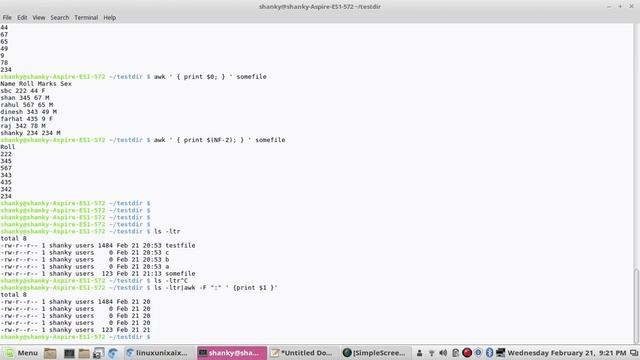The width and height of the screenshot is (640, 360).
Task: Click the display monitor tray icon
Action: pyautogui.click(x=501, y=353)
